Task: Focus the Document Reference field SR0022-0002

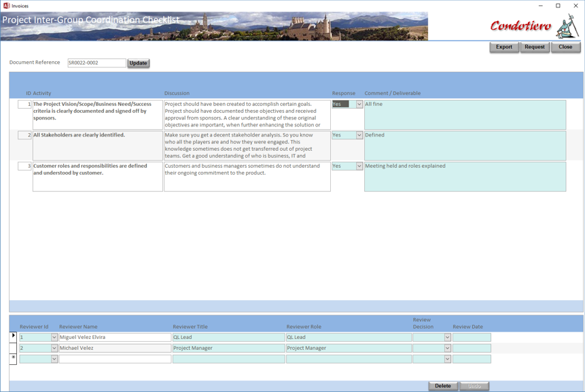Action: pyautogui.click(x=96, y=63)
